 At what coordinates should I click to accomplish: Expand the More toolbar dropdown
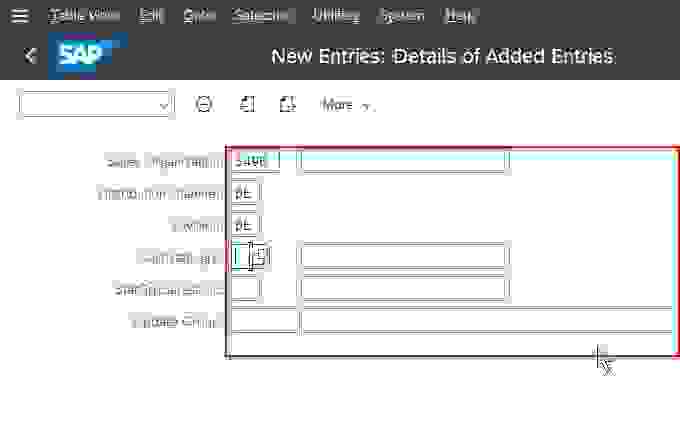(347, 105)
